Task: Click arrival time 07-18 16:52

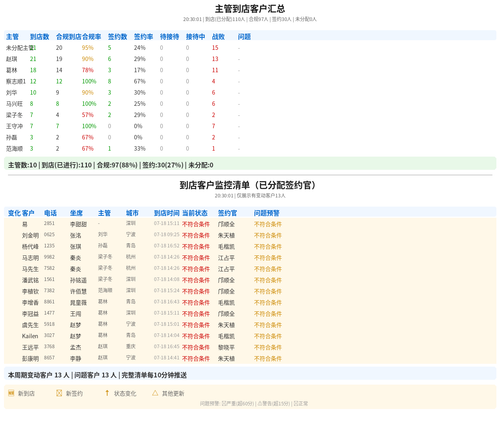Action: tap(167, 245)
